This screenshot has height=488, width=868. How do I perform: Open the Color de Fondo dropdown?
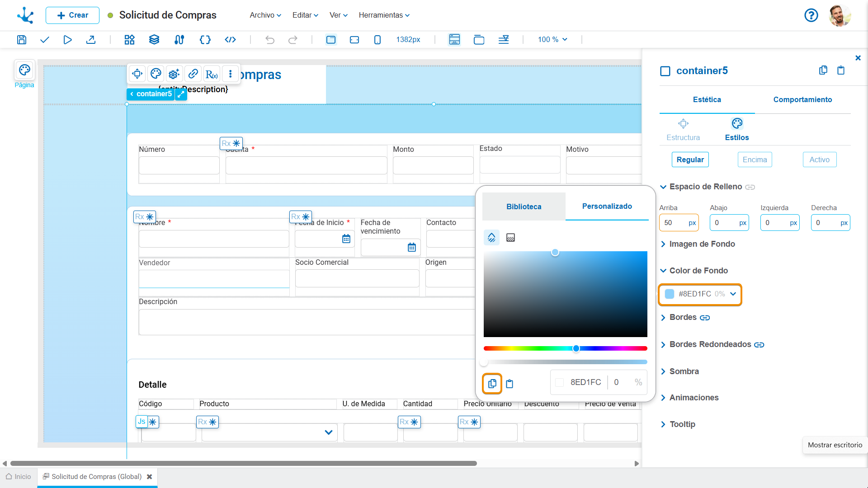(x=733, y=294)
